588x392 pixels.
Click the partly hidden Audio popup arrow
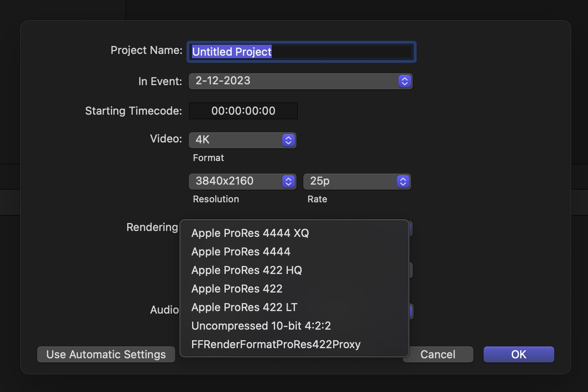click(411, 311)
